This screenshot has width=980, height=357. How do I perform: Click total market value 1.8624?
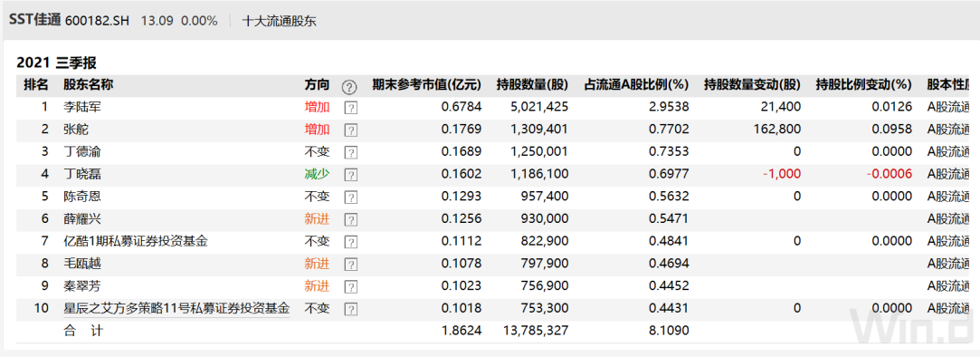(461, 331)
